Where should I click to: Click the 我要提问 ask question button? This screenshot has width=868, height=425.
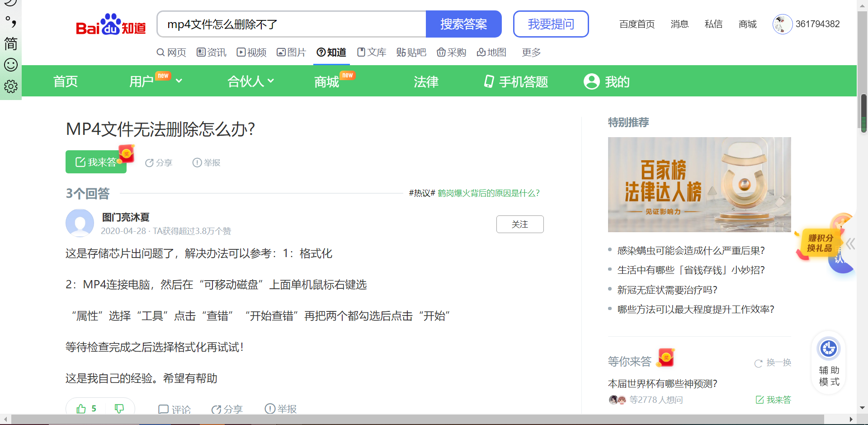(551, 24)
